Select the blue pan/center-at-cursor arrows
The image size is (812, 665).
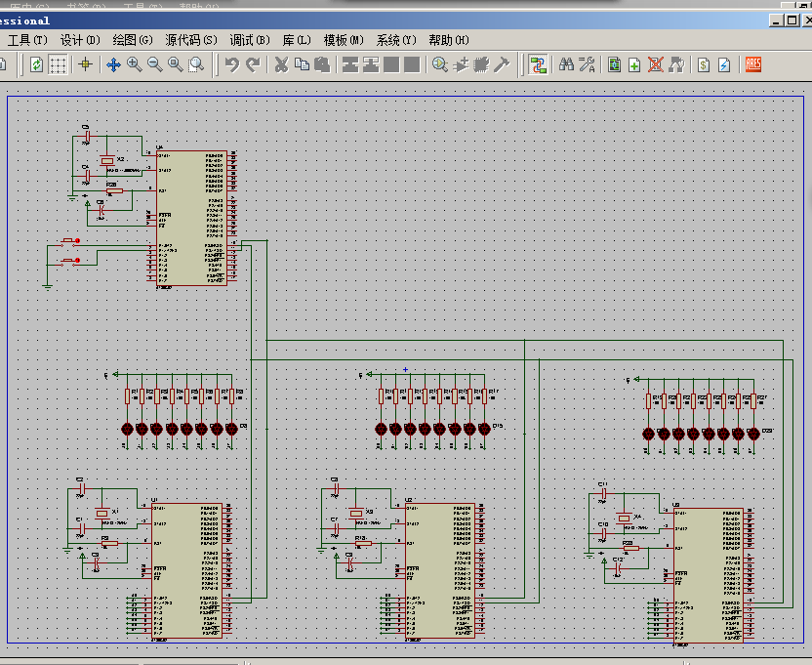[x=113, y=64]
